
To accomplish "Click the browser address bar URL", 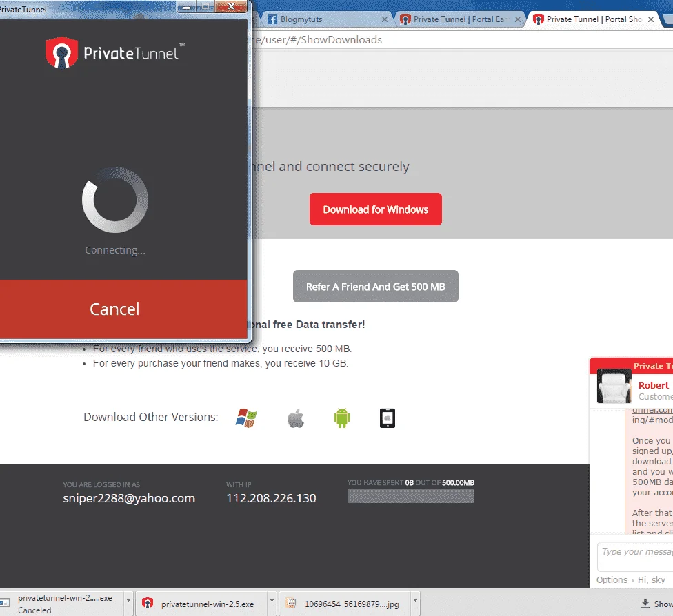I will 317,40.
